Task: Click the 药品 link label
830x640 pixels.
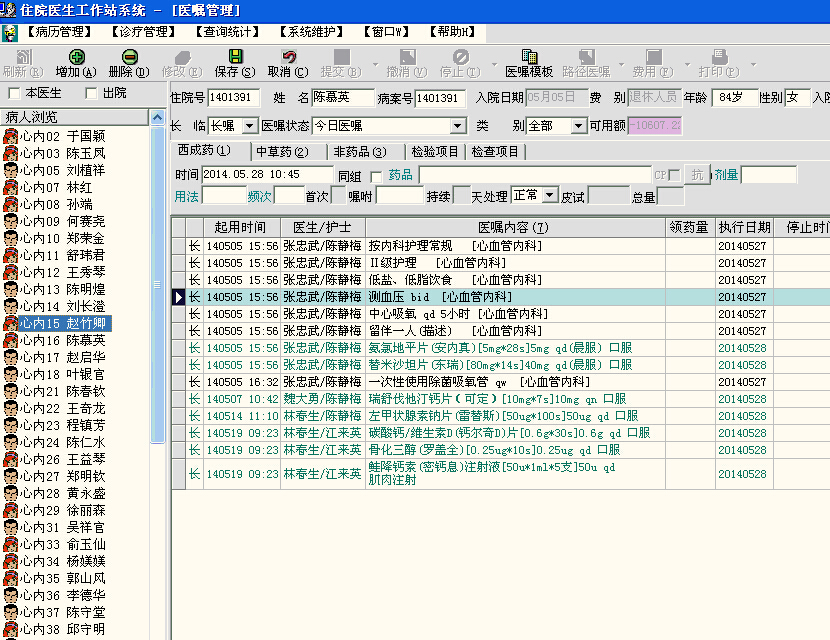Action: pyautogui.click(x=400, y=175)
